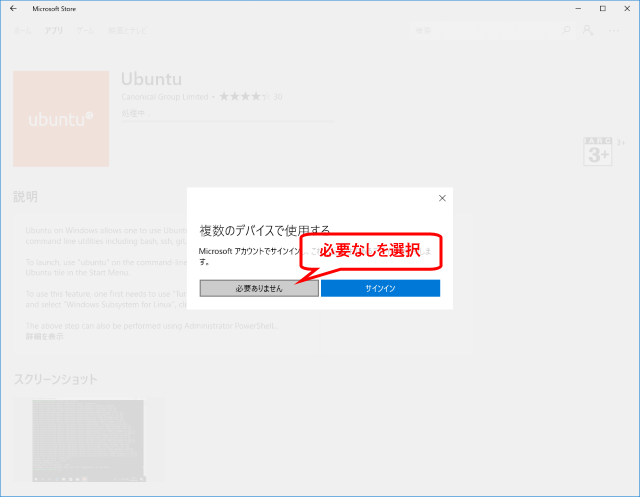Click the Ubuntu app logo tile
640x497 pixels.
61,119
